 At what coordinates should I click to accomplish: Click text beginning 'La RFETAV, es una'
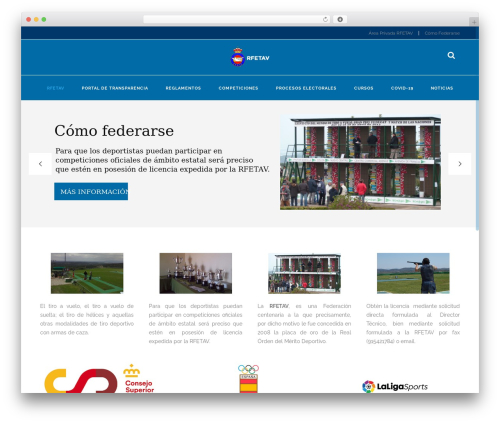pos(304,323)
